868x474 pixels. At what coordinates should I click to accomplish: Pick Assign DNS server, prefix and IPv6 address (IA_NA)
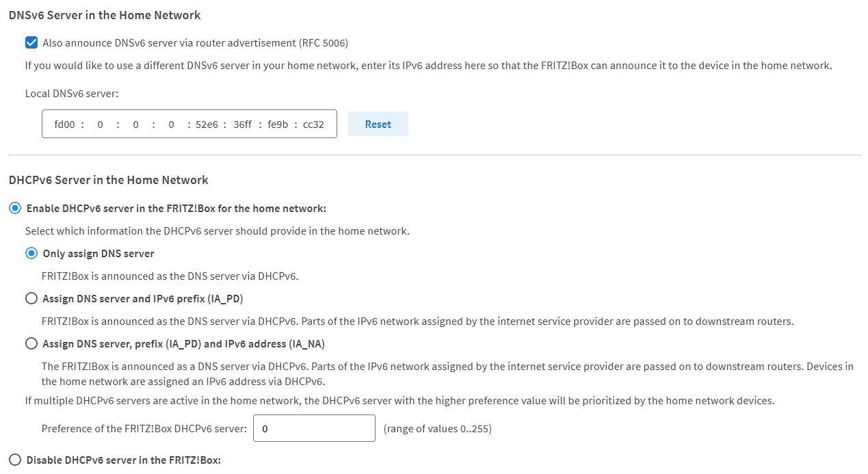click(x=31, y=344)
